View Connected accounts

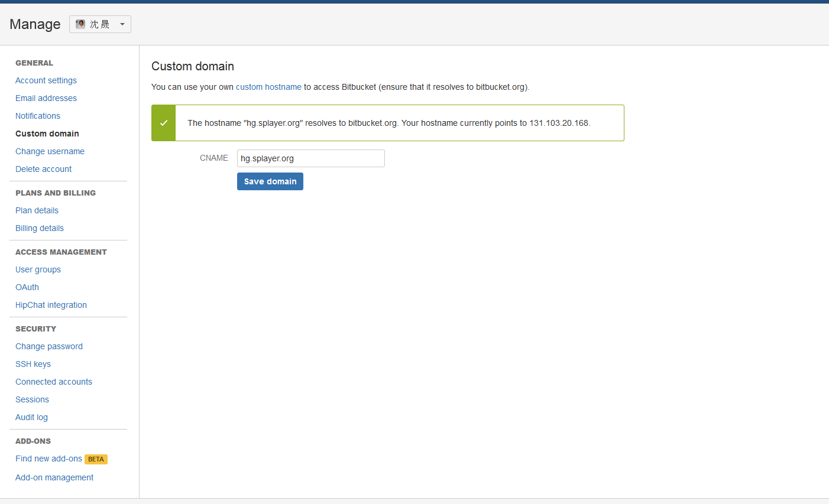[54, 382]
